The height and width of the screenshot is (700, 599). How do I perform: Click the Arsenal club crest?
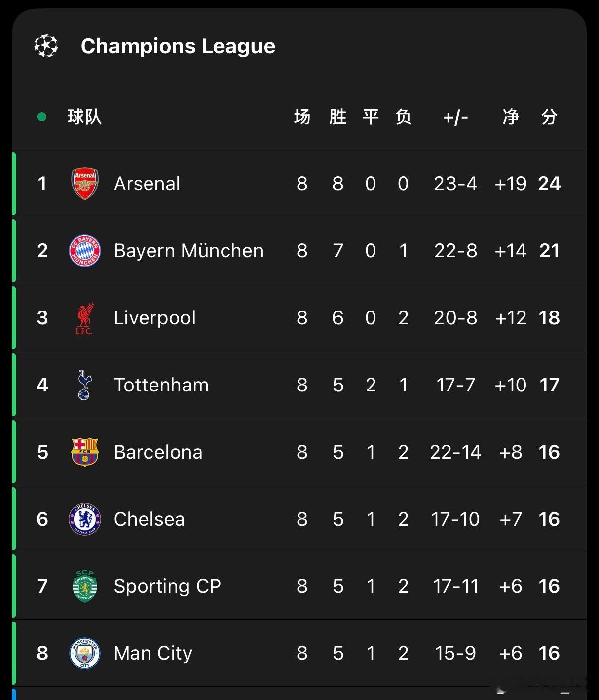(85, 183)
